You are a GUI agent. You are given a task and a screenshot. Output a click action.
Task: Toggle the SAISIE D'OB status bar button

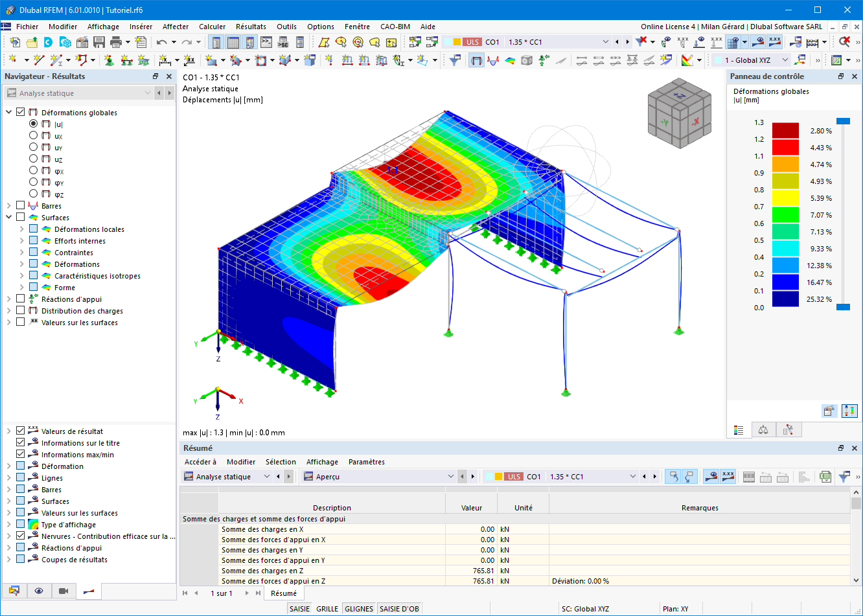(x=399, y=609)
